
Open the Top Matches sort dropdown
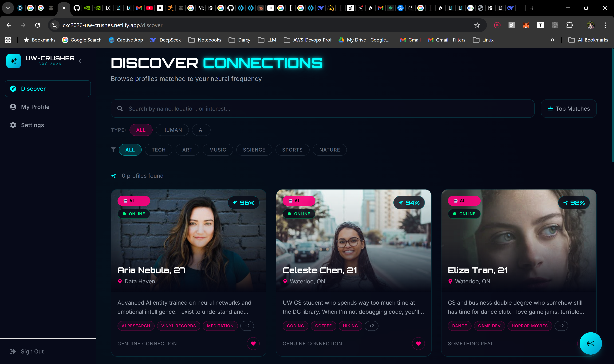[x=569, y=109]
